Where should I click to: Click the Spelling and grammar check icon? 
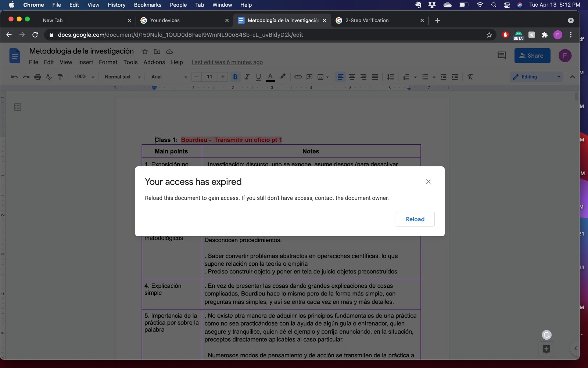pyautogui.click(x=49, y=77)
